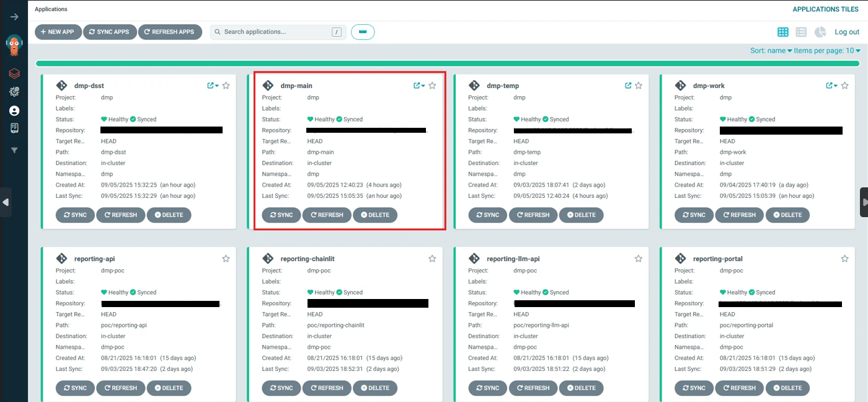Viewport: 868px width, 402px height.
Task: Open Settings gears icon in sidebar
Action: coord(14,92)
